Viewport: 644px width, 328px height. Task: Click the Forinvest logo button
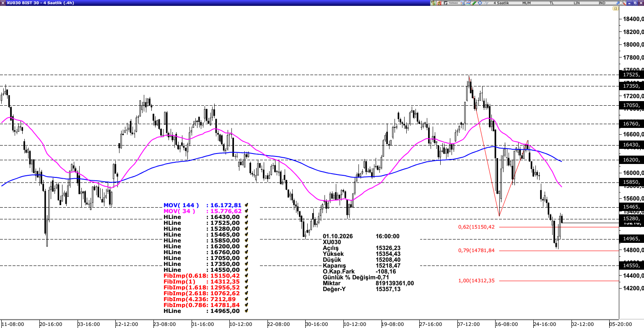pos(451,3)
